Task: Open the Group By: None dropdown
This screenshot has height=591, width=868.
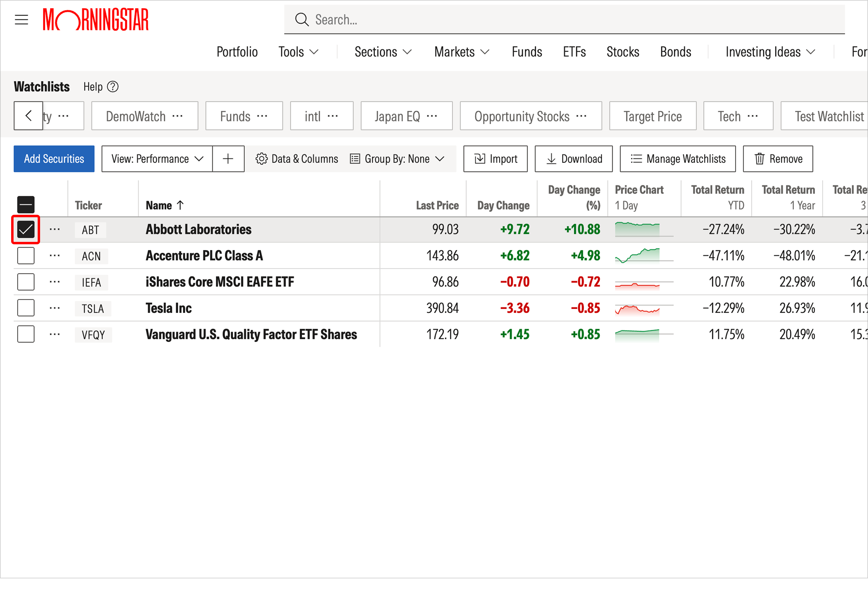Action: coord(398,159)
